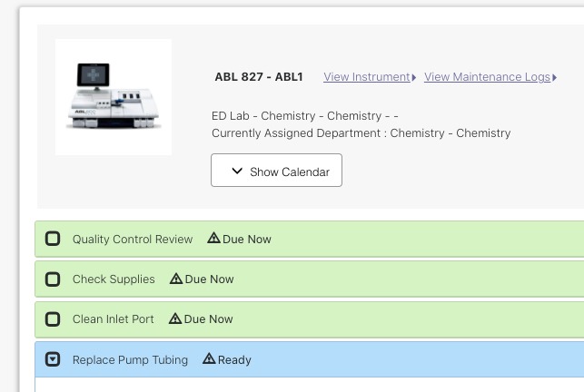Click the ABL 827 - ABL1 title
Image resolution: width=584 pixels, height=392 pixels.
coord(259,77)
